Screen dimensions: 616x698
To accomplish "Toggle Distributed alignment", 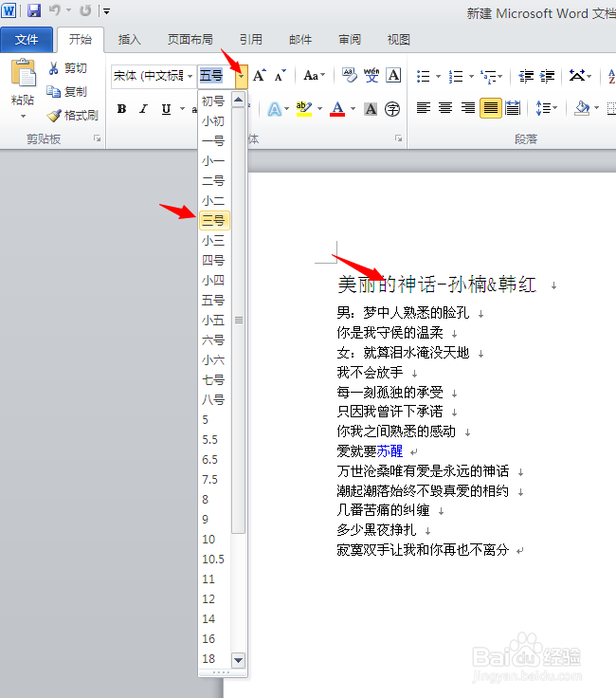I will (x=513, y=108).
